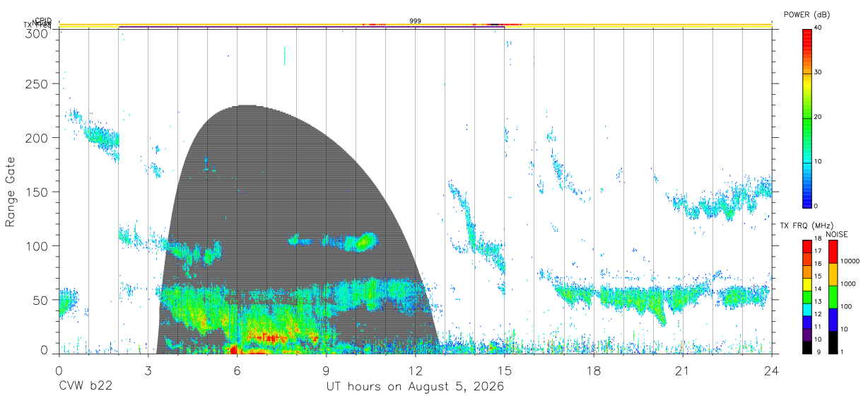
Task: Click the 100 range gate tick label
Action: point(36,246)
